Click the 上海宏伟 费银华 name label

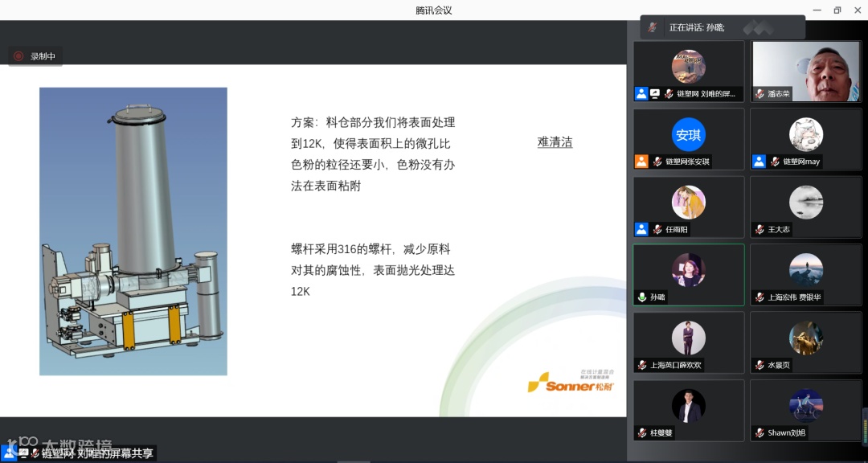pos(794,297)
